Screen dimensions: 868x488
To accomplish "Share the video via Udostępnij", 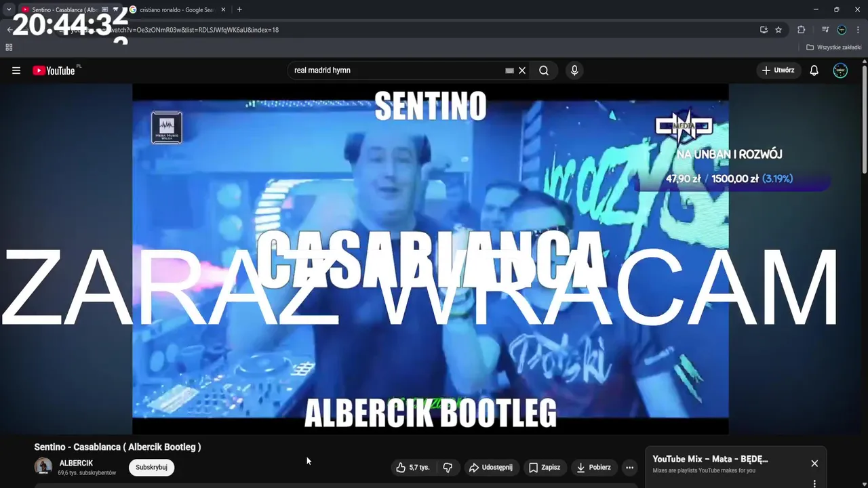I will tap(491, 468).
